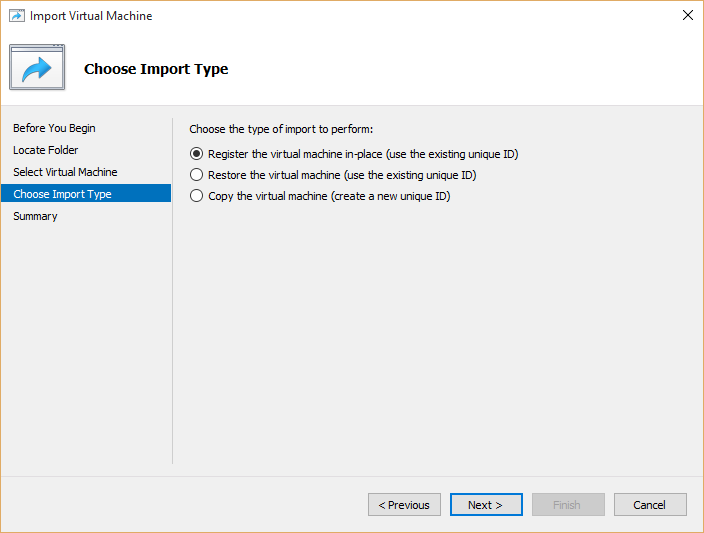Click the 'Choose the type of import to perform:' text
Screen dimensions: 704x533
click(281, 129)
